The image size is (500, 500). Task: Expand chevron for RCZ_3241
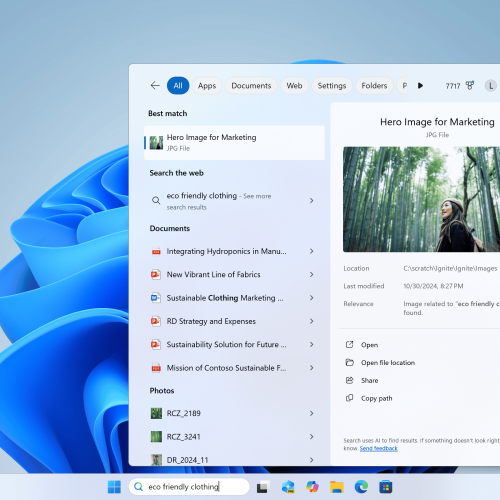pyautogui.click(x=311, y=437)
